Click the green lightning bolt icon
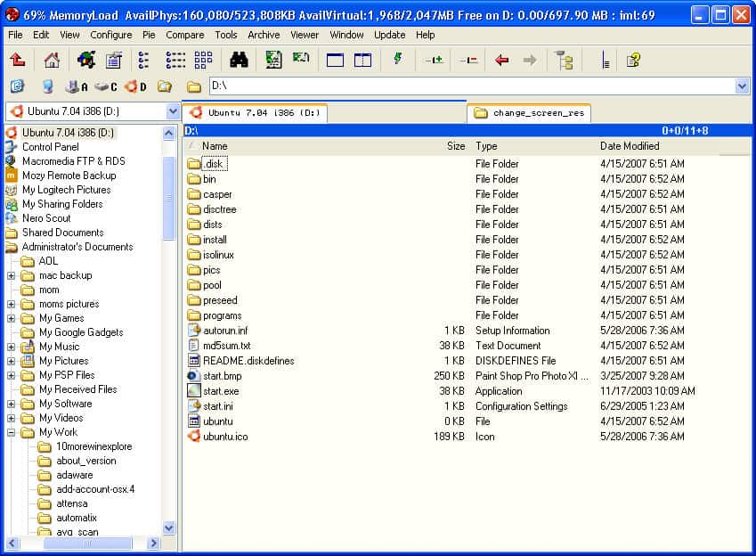The height and width of the screenshot is (556, 756). click(397, 61)
